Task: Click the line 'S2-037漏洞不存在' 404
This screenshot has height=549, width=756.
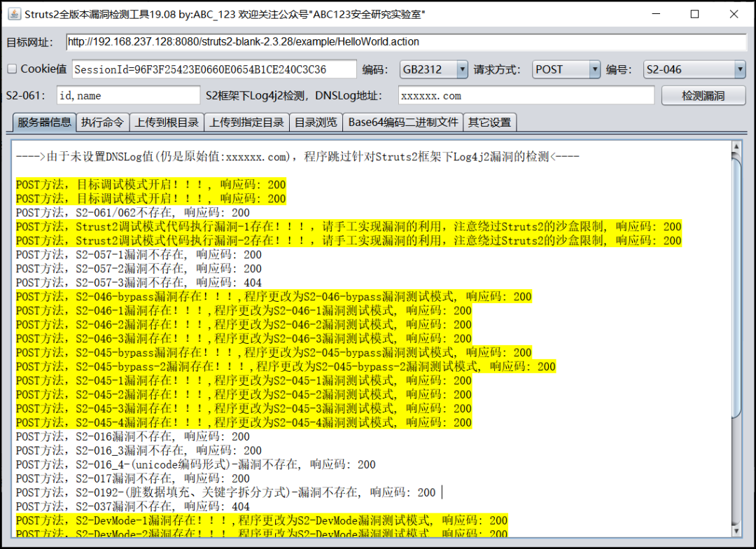Action: [x=132, y=506]
